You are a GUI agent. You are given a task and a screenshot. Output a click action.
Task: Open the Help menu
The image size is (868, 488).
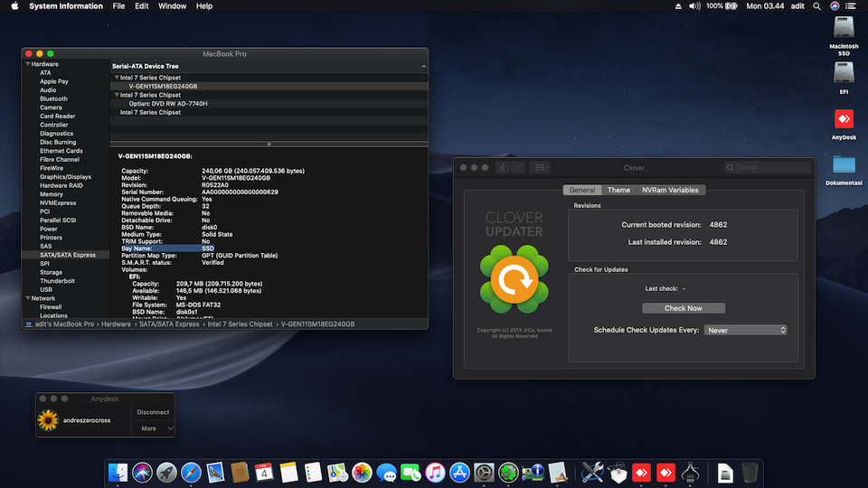(204, 6)
